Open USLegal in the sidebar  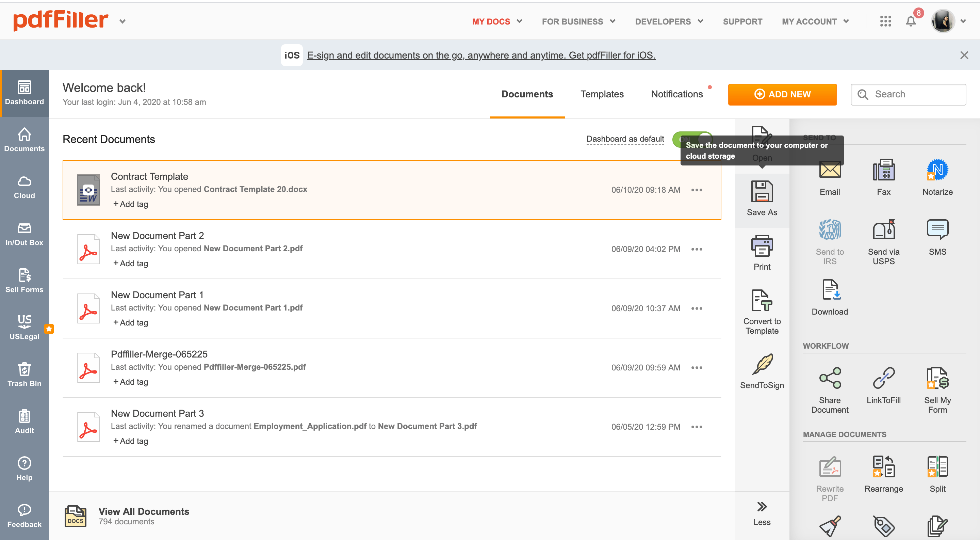point(24,328)
